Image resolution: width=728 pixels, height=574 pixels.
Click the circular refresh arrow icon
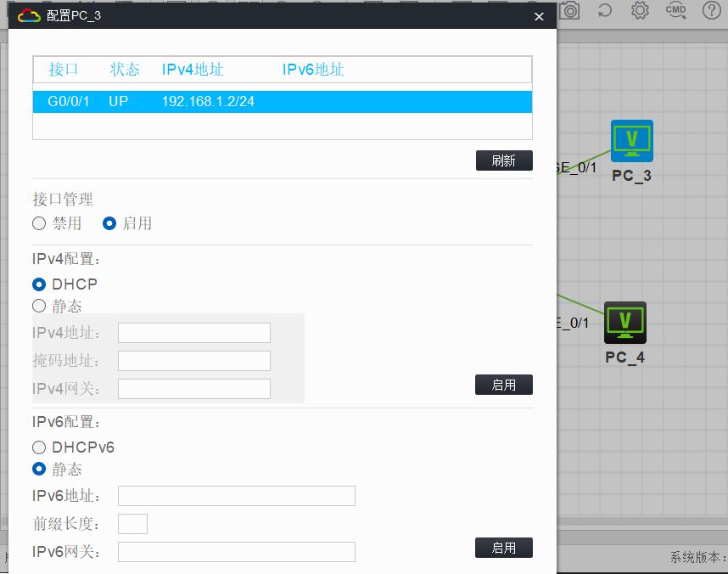[605, 10]
